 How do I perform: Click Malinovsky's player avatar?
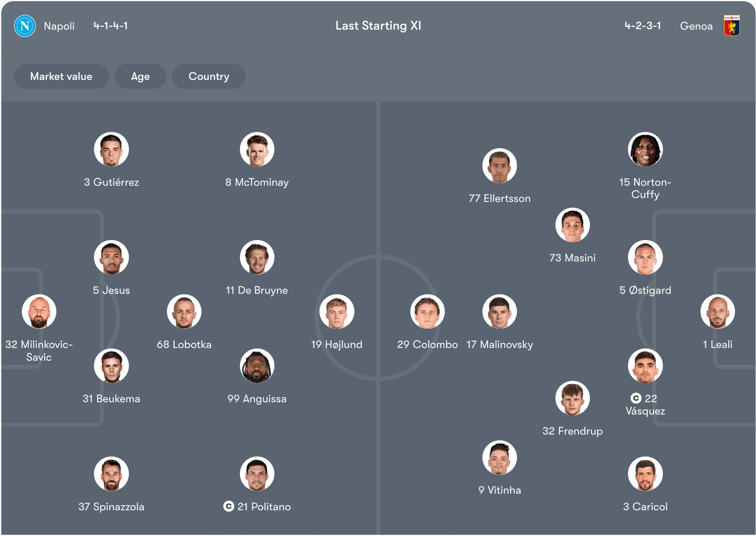(x=499, y=311)
